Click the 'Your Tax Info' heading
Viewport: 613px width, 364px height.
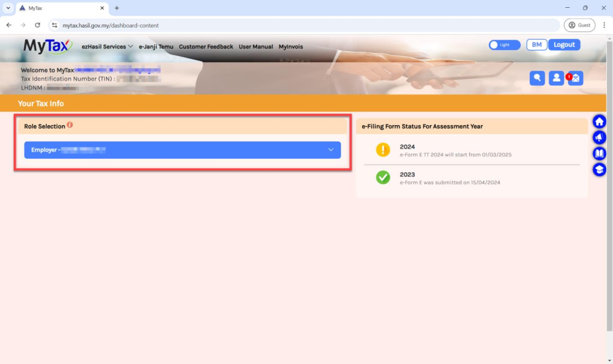click(x=41, y=104)
